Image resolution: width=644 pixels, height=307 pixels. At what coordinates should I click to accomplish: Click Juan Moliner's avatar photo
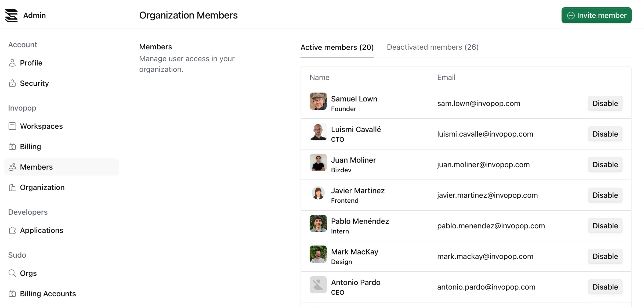coord(318,162)
